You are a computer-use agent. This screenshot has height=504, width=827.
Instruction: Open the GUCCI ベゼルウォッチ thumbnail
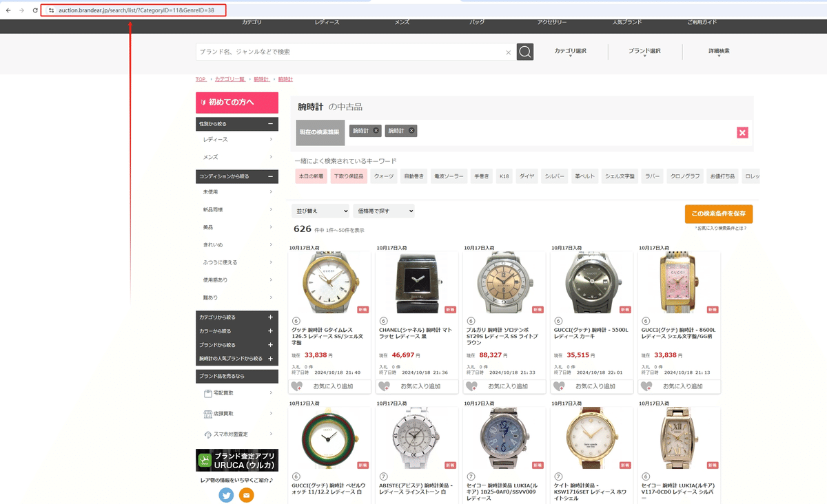click(329, 438)
